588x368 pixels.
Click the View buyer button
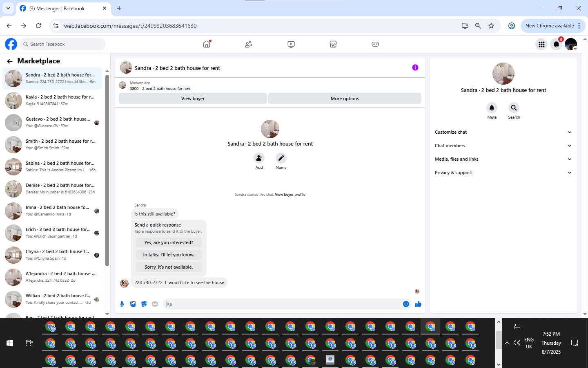point(193,99)
